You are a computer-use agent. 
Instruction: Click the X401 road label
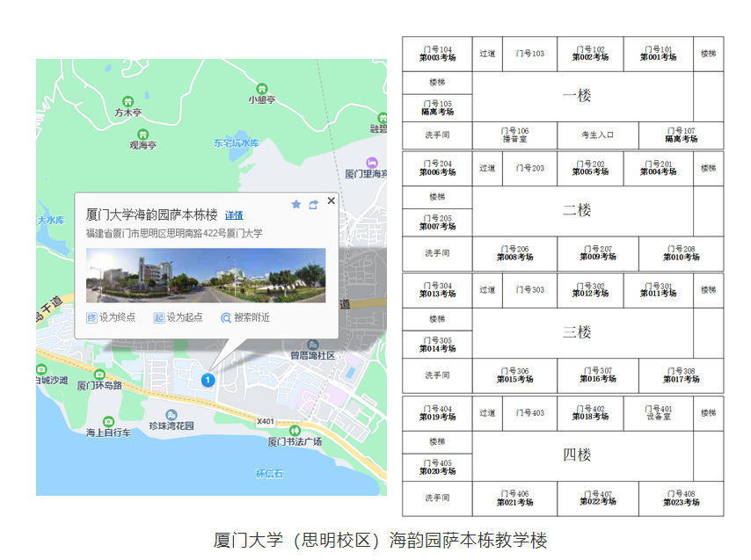266,422
